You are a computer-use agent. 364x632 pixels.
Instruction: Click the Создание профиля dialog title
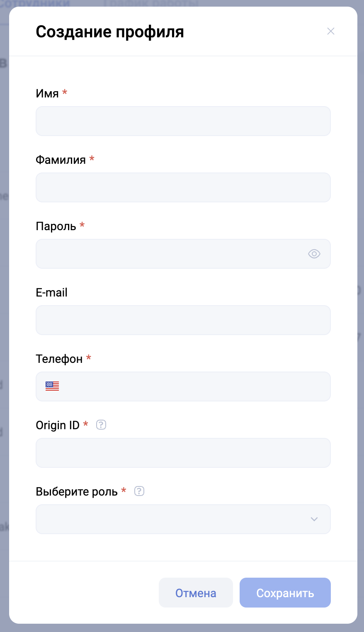point(110,32)
